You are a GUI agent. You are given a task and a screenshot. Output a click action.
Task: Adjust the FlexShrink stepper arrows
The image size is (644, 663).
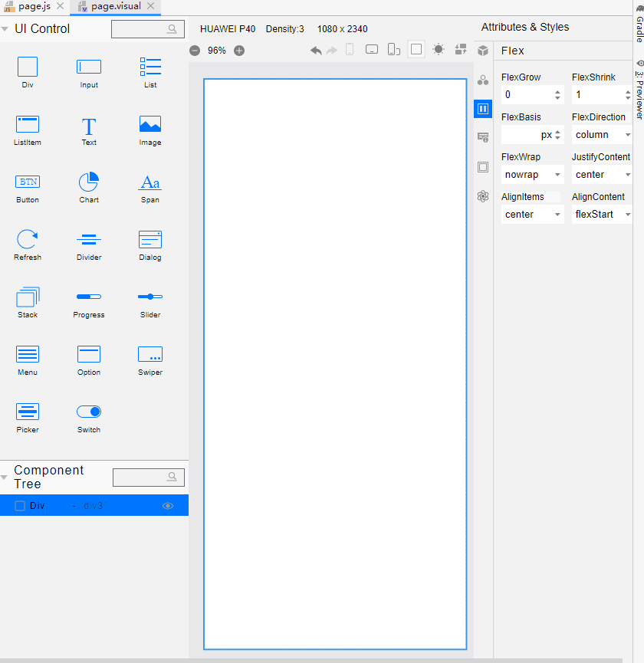pyautogui.click(x=628, y=95)
